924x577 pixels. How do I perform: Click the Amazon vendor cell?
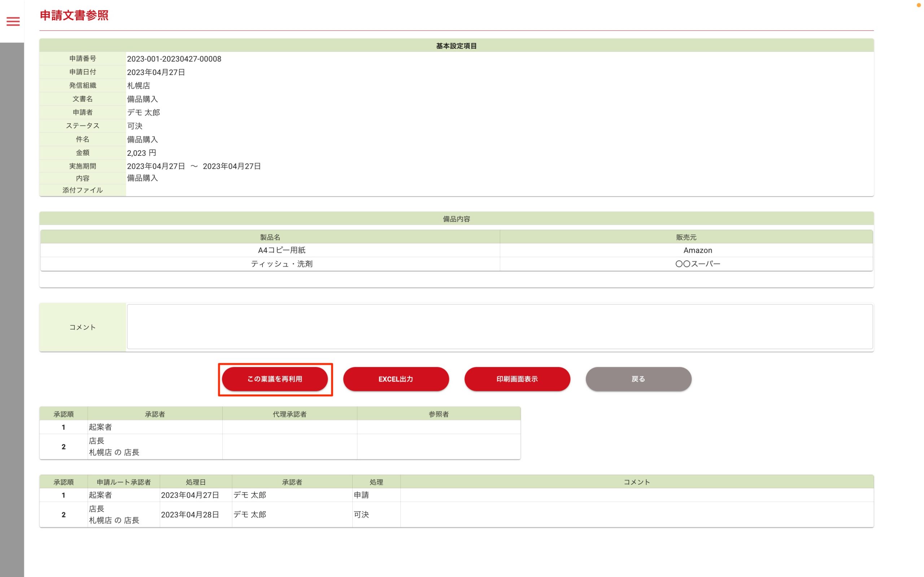698,250
